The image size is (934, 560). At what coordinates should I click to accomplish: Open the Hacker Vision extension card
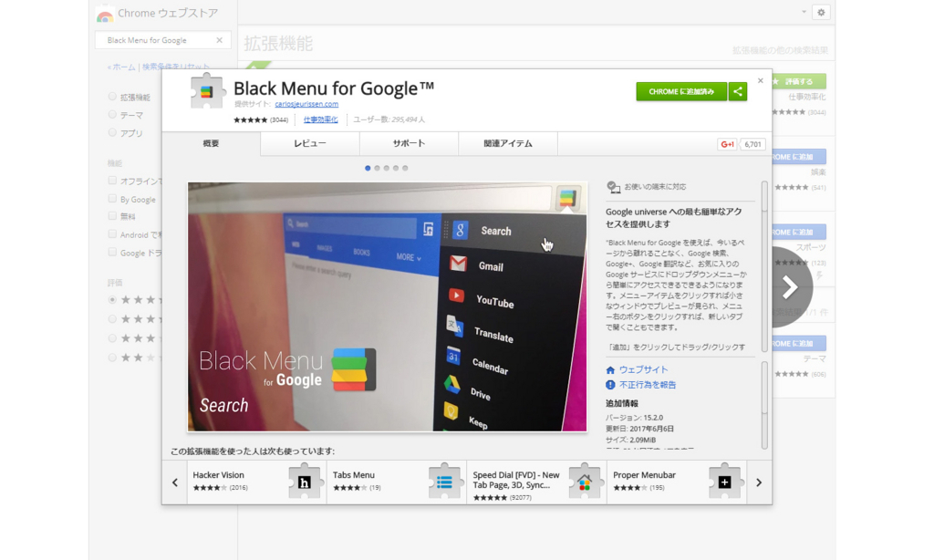pos(256,482)
